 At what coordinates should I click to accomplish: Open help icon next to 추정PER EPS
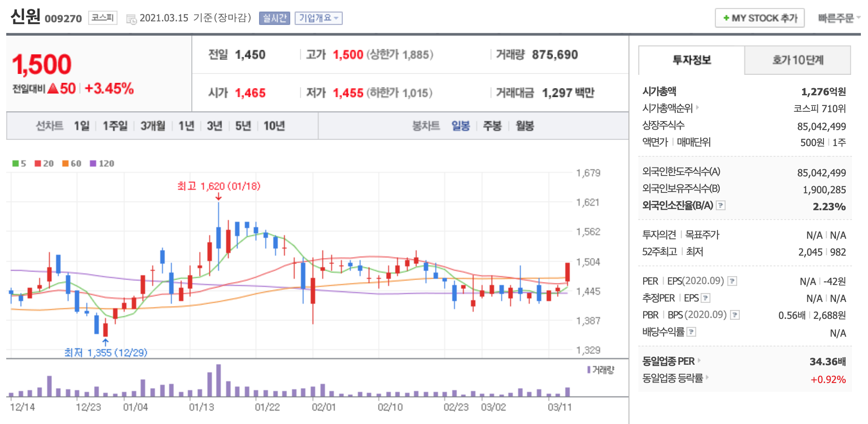click(x=706, y=298)
